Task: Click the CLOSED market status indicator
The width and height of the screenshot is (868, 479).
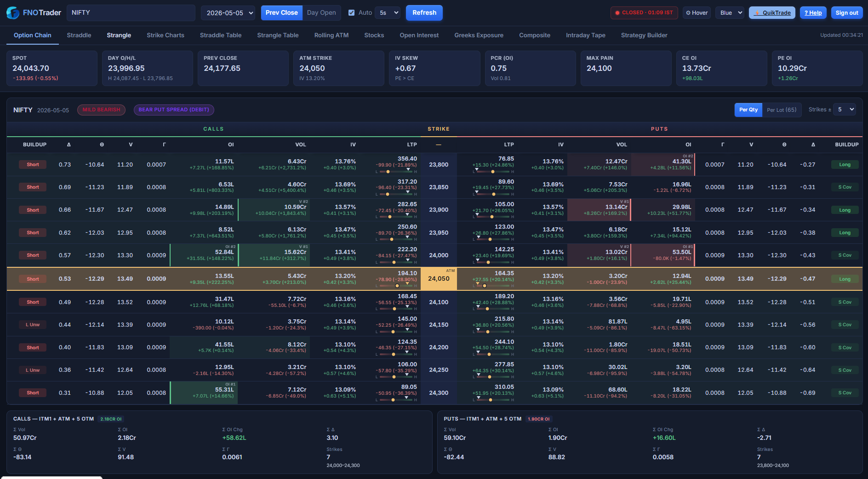Action: coord(644,13)
